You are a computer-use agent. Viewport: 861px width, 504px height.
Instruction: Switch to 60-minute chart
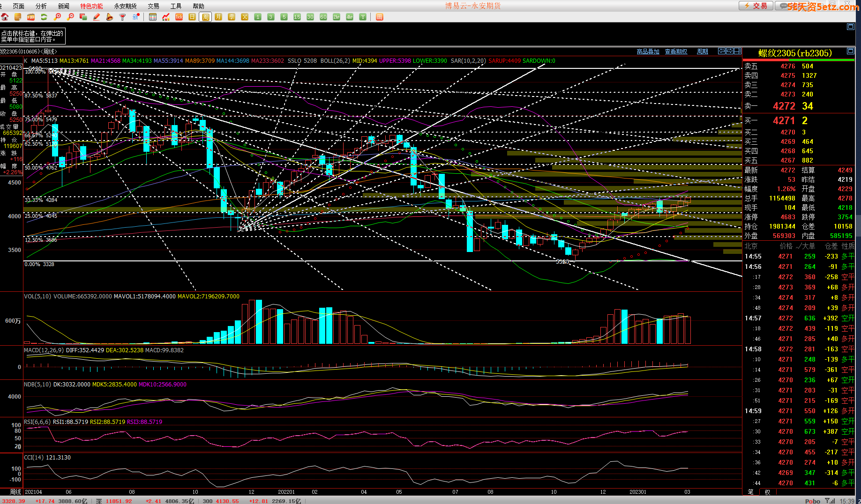tap(323, 17)
